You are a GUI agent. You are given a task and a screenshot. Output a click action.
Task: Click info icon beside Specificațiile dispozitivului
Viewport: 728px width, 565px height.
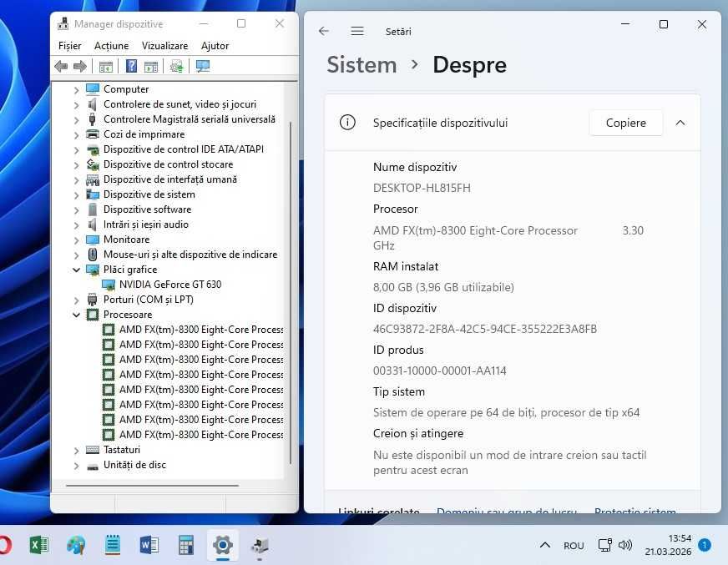pos(347,123)
